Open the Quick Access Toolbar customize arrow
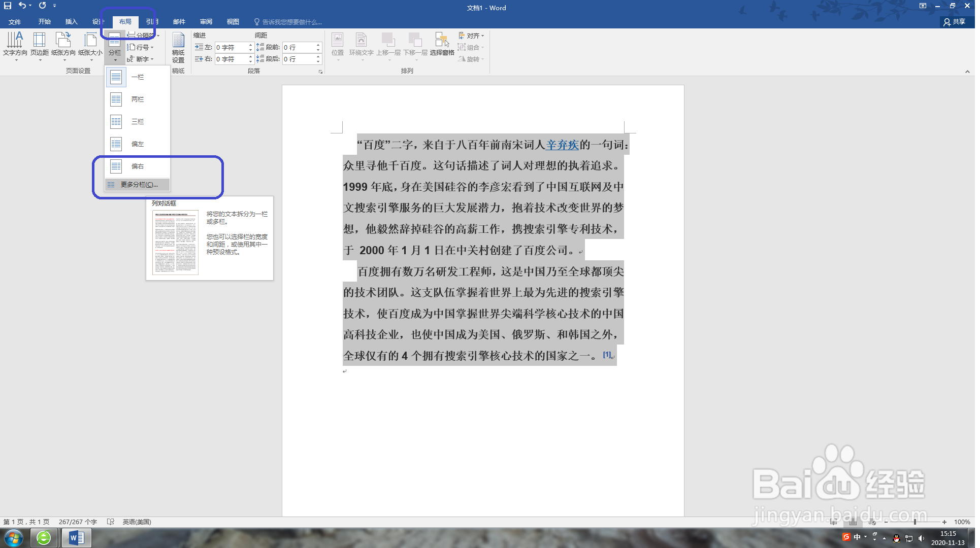 click(x=54, y=6)
